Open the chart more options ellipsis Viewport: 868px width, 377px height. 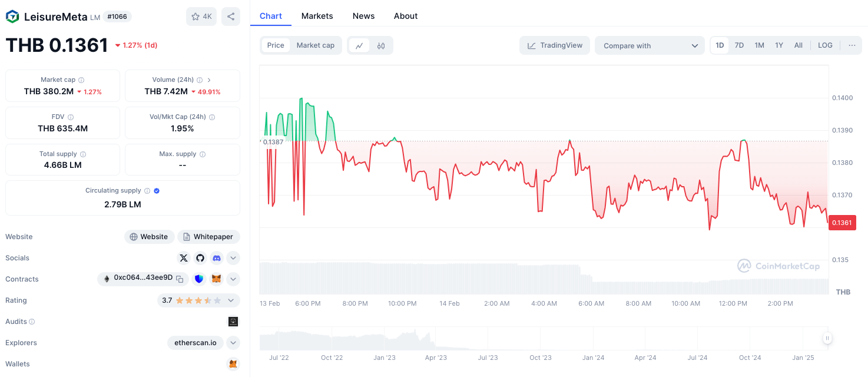click(852, 45)
